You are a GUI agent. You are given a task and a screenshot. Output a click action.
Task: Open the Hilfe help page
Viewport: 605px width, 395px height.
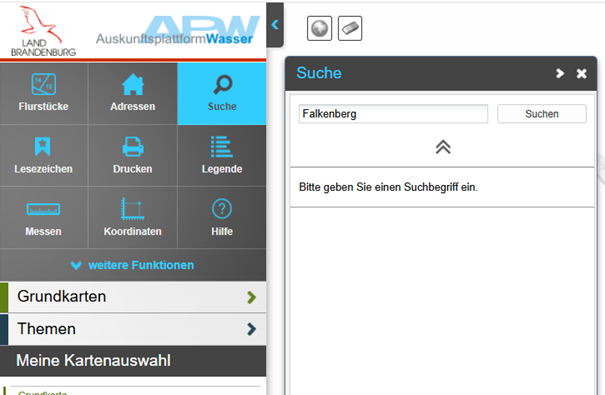tap(222, 218)
